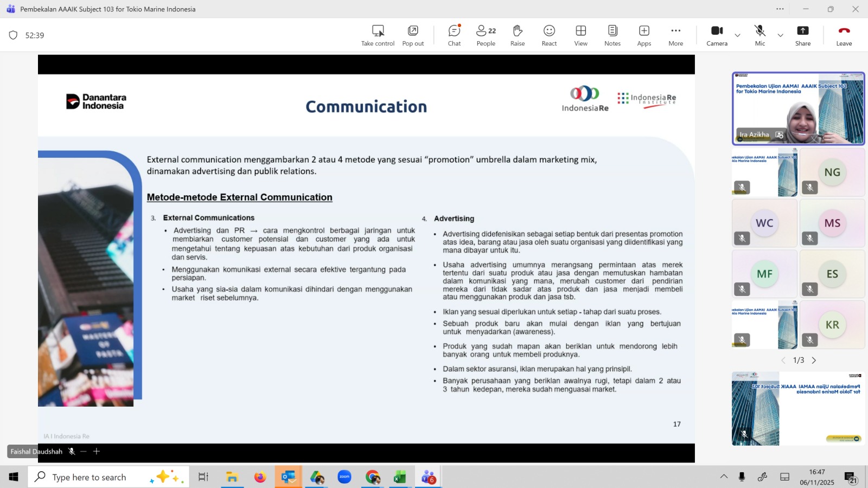868x488 pixels.
Task: Leave the meeting
Action: 844,35
